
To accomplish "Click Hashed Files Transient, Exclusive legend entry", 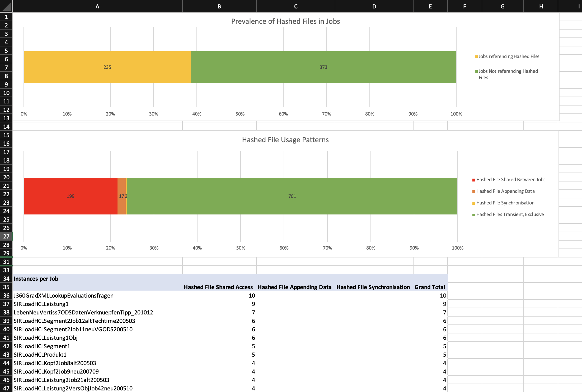I will click(x=510, y=214).
